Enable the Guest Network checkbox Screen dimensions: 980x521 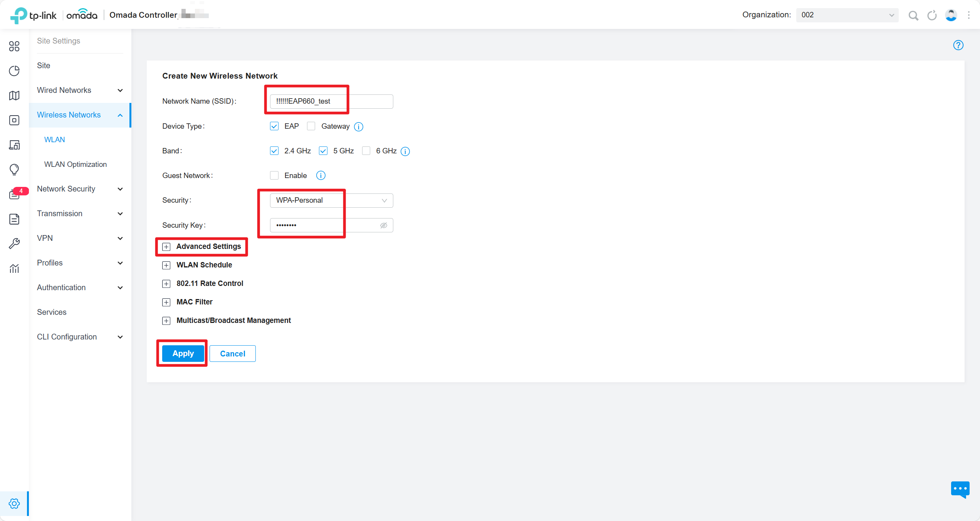(274, 176)
